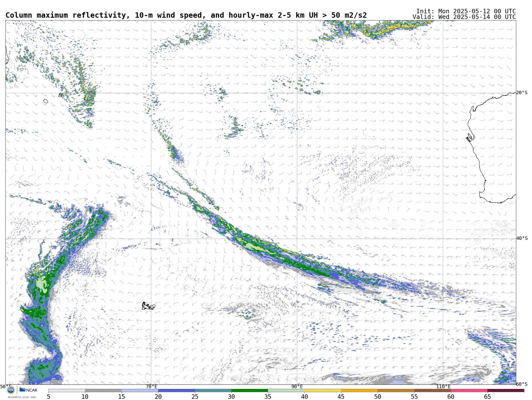Click the plot title 'Column maximum reflectivity'

coord(66,15)
